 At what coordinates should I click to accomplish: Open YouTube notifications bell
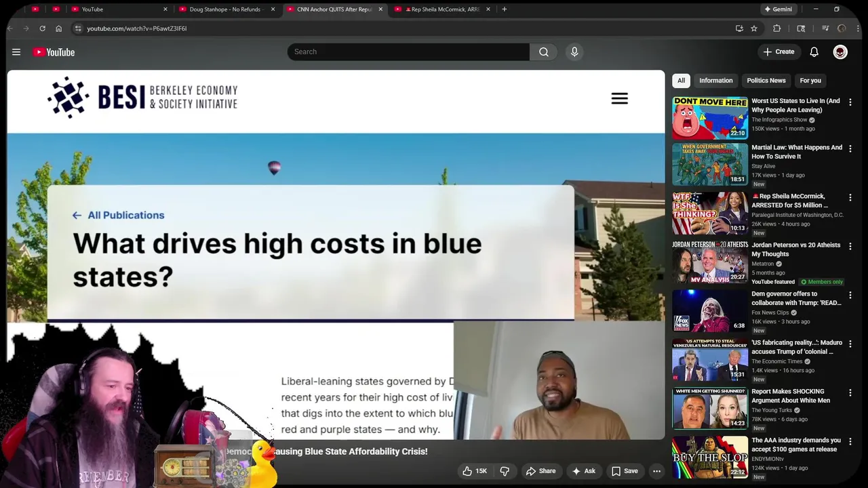[x=814, y=52]
